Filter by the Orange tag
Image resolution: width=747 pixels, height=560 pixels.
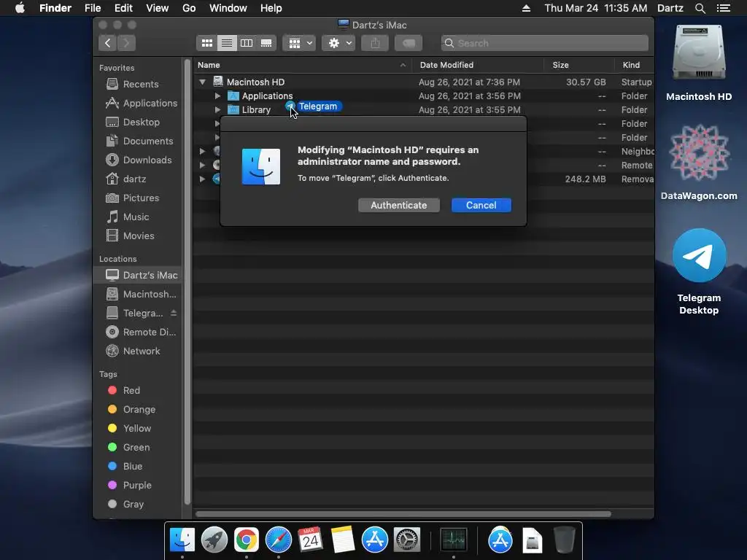(x=131, y=410)
